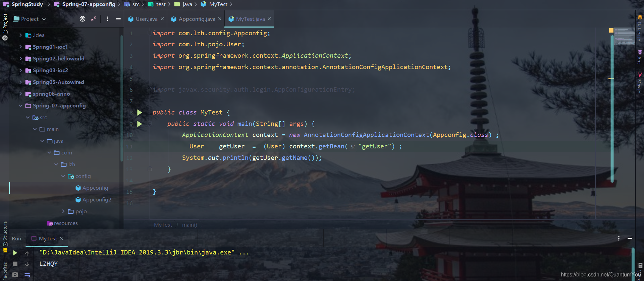This screenshot has height=281, width=644.
Task: Collapse the Spring-07-appconfig module
Action: [20, 105]
